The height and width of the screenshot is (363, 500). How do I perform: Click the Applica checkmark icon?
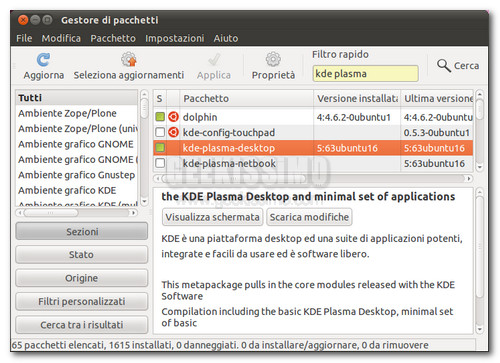(214, 60)
